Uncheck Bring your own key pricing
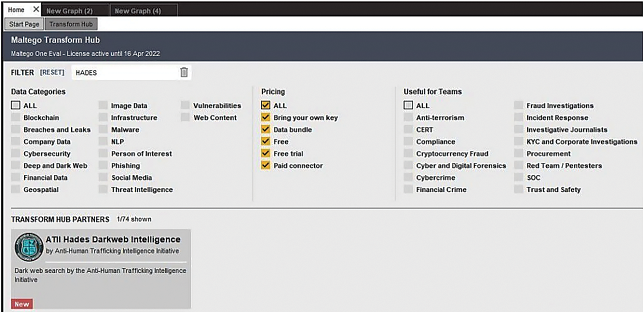The image size is (644, 313). tap(266, 117)
